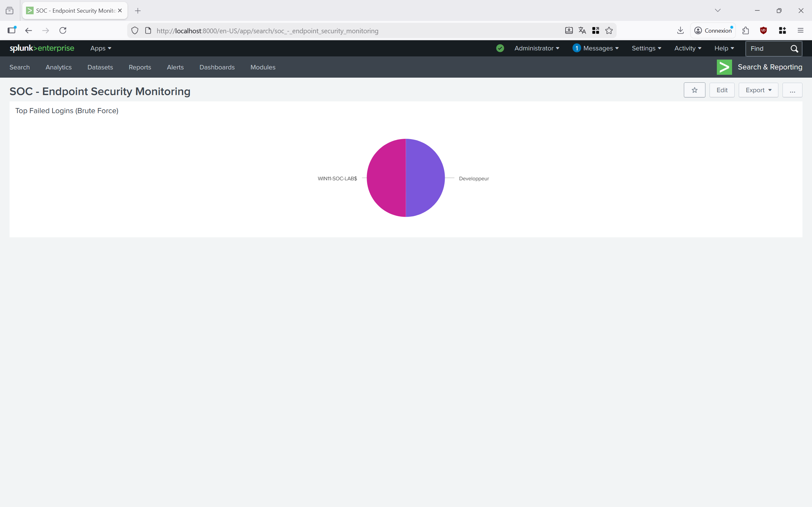
Task: Click the Splunk Enterprise logo
Action: tap(42, 48)
